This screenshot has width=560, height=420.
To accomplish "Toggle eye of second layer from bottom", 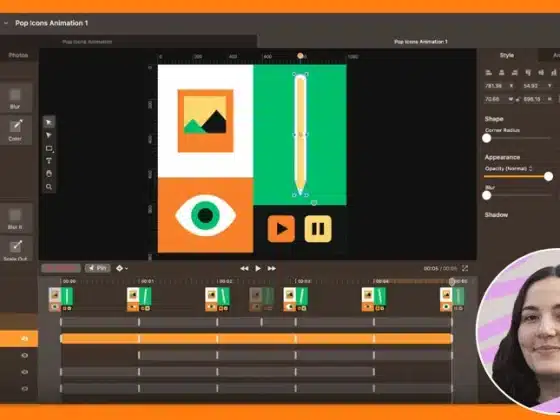I will [x=24, y=372].
